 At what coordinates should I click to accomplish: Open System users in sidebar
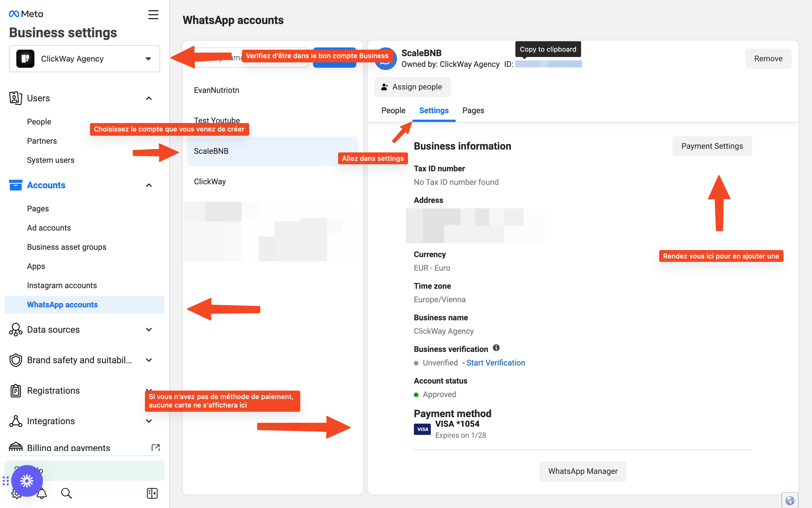[51, 160]
